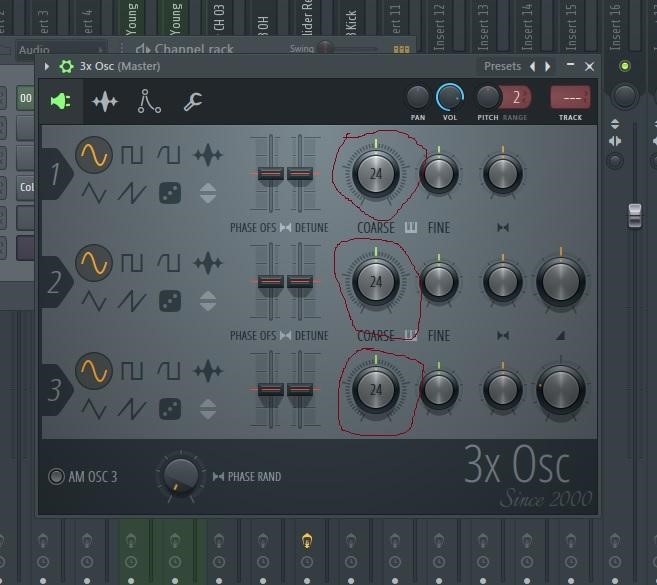Open the mixer TRACK selector
Screen dimensions: 657x585
coord(570,98)
